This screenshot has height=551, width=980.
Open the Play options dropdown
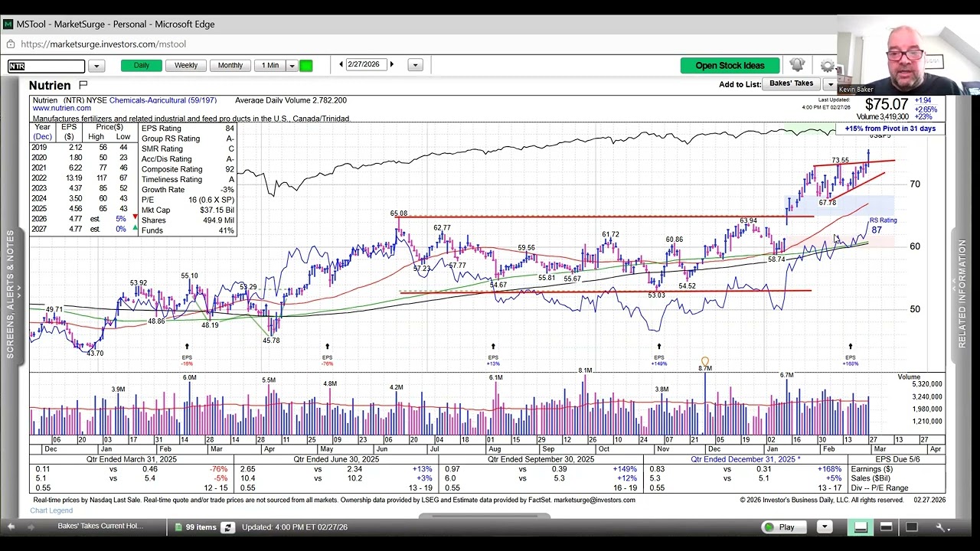click(x=824, y=527)
